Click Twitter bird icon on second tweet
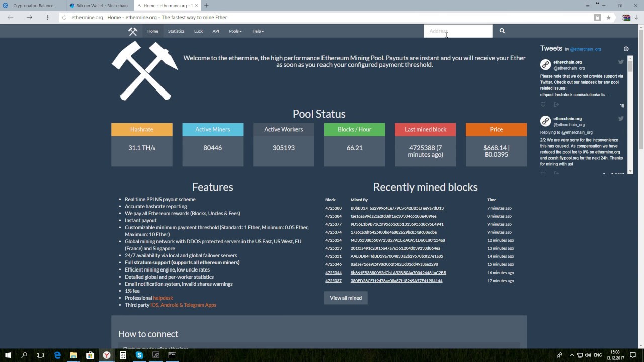 (x=621, y=118)
